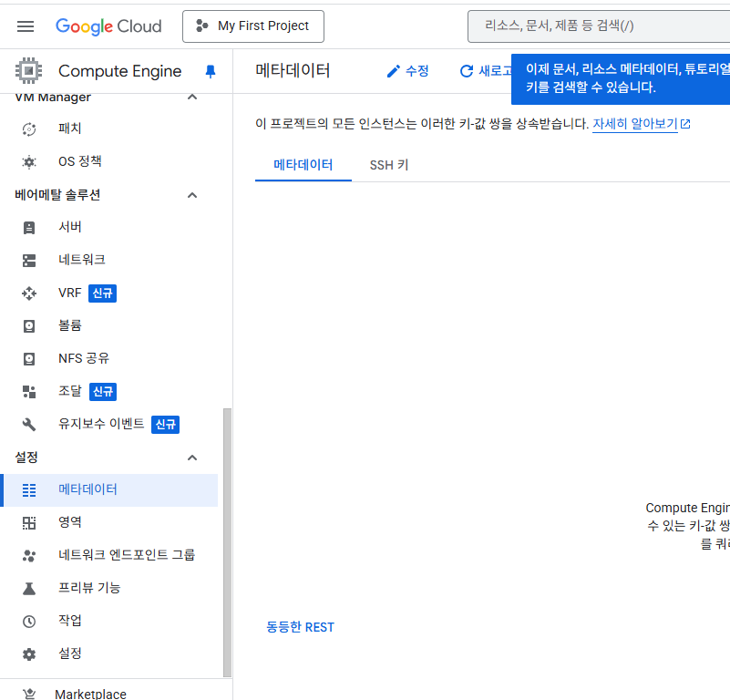Image resolution: width=730 pixels, height=700 pixels.
Task: Focus the resource search field
Action: coord(599,26)
